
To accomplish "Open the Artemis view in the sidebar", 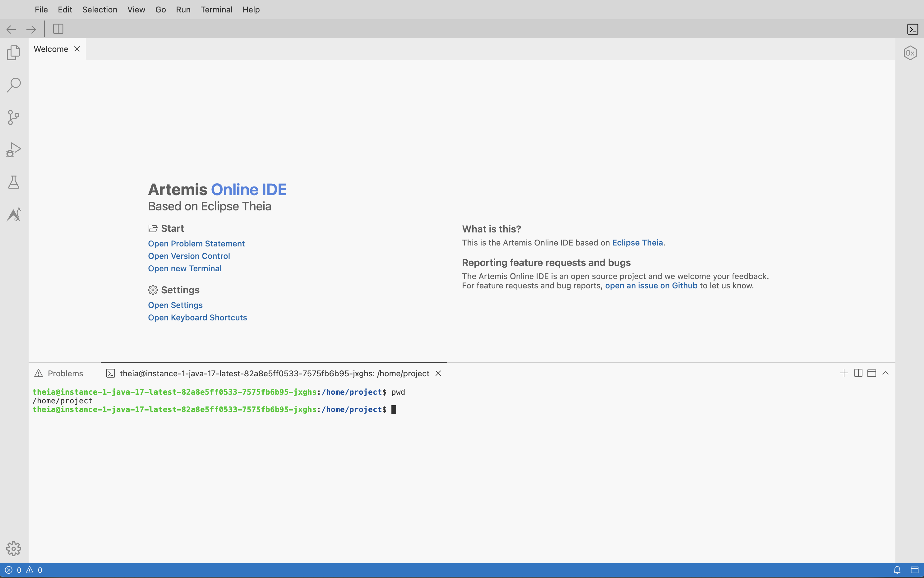I will click(x=14, y=214).
